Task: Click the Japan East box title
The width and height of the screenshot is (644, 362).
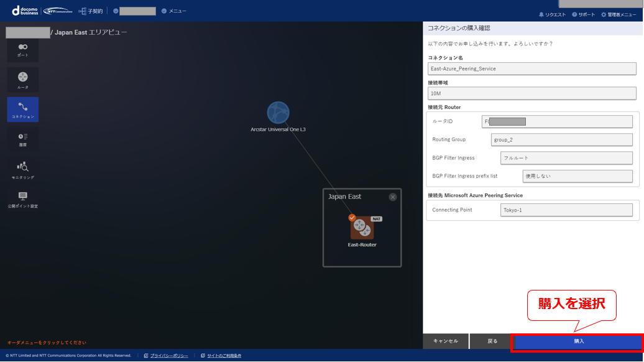Action: click(x=344, y=197)
